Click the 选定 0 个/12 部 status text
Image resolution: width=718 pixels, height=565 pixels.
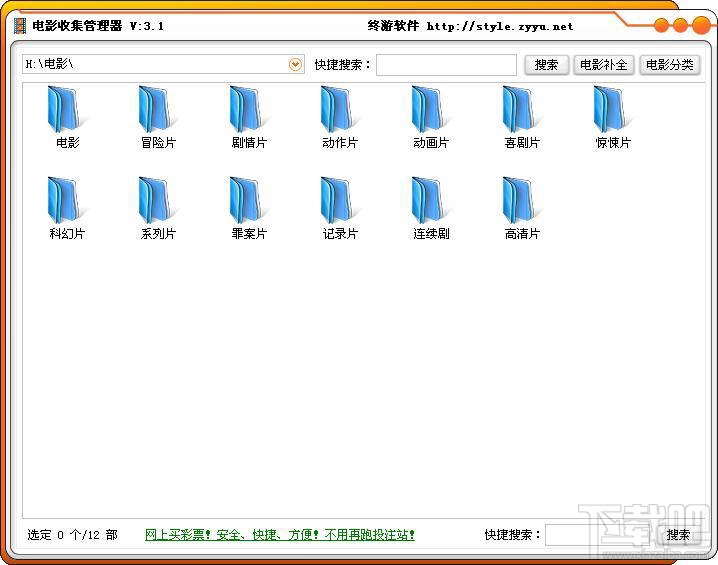click(72, 535)
